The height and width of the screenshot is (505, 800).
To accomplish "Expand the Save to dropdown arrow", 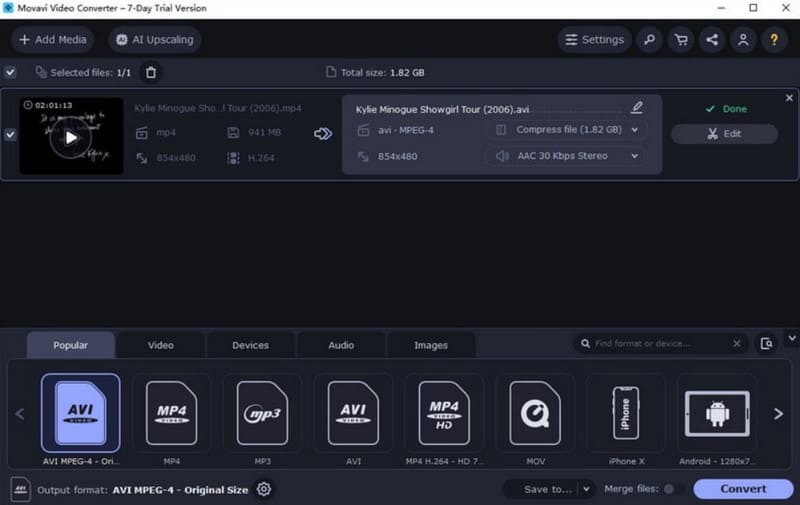I will pyautogui.click(x=586, y=489).
